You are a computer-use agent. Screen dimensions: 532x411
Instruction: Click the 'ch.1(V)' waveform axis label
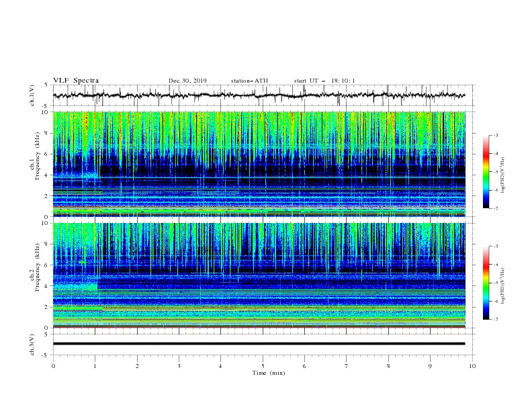coord(32,95)
